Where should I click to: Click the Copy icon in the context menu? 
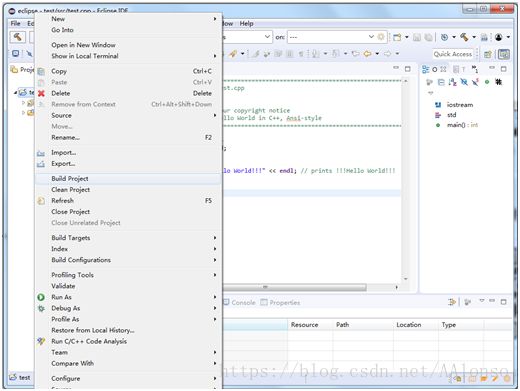[41, 71]
